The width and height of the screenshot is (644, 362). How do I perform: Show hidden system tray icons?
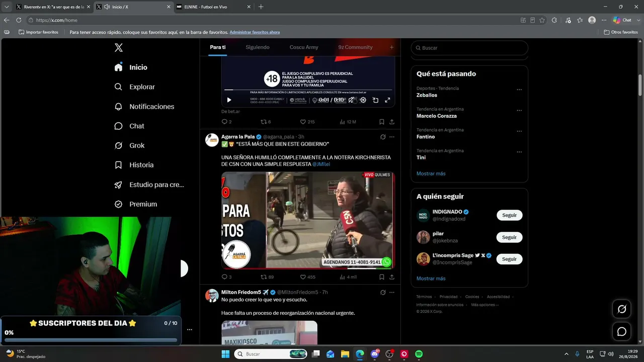coord(567,354)
